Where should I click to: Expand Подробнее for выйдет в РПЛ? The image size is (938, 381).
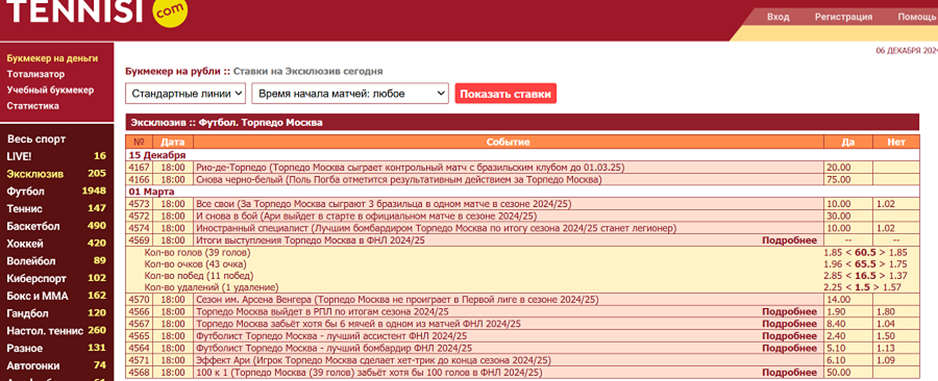coord(789,312)
